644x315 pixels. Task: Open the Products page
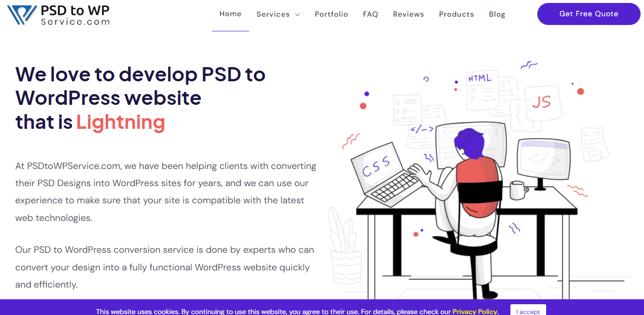pos(457,14)
